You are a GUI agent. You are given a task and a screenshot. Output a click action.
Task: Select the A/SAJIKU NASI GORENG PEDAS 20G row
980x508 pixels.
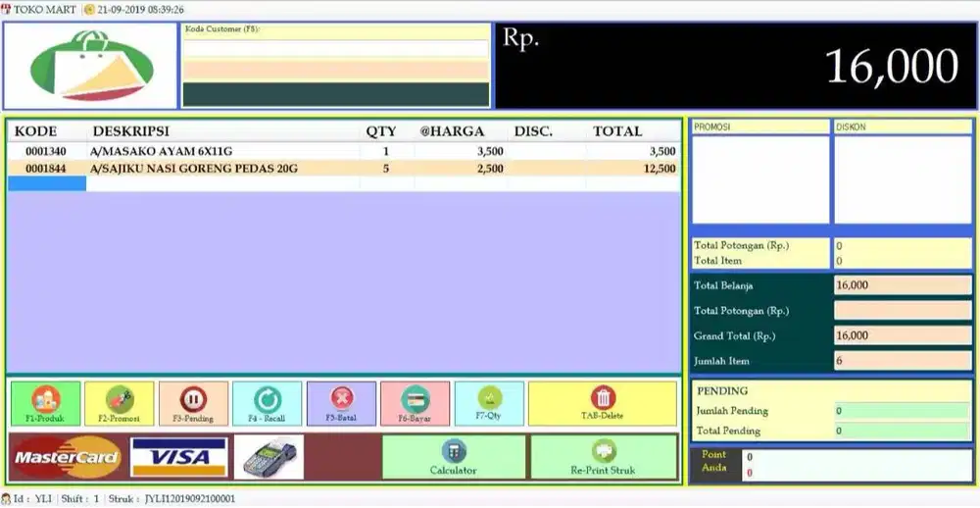pyautogui.click(x=344, y=169)
